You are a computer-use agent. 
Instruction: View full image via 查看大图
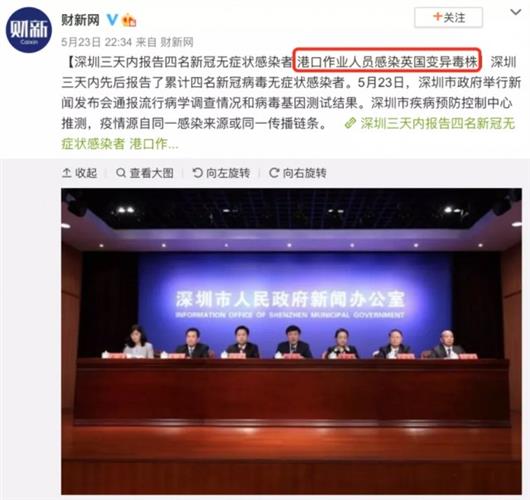pos(145,173)
